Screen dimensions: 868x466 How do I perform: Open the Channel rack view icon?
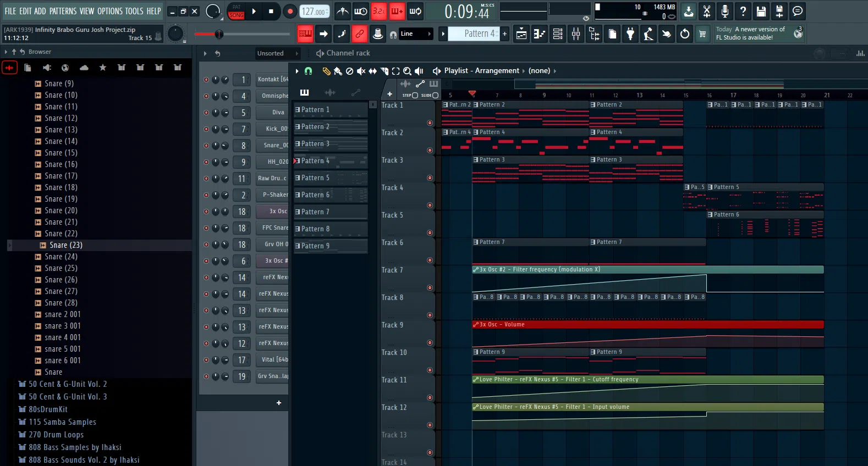pos(558,34)
